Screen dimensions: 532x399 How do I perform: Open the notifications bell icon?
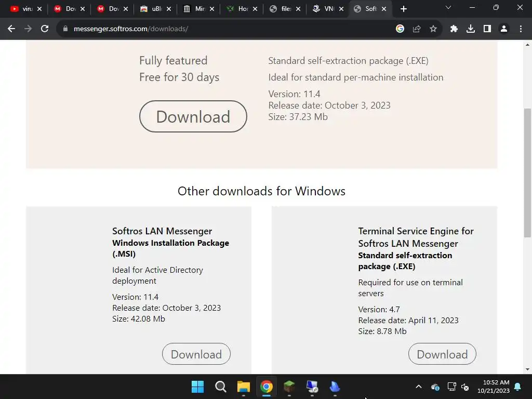coord(518,387)
